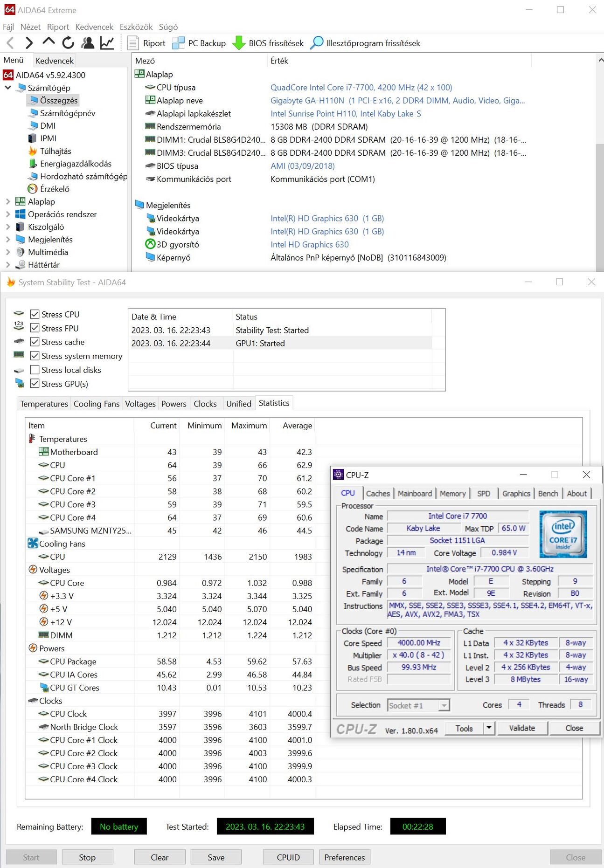The image size is (604, 868).
Task: Expand Operációs rendszer tree node
Action: [8, 214]
